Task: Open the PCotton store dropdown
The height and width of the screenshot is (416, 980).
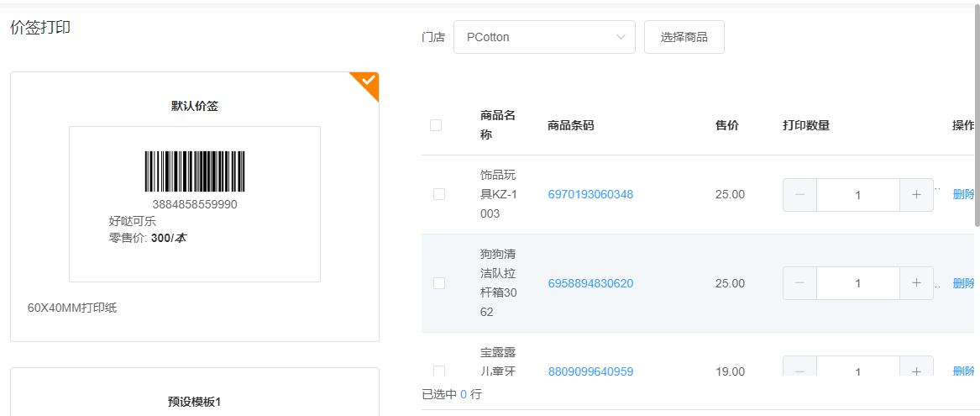Action: point(544,37)
